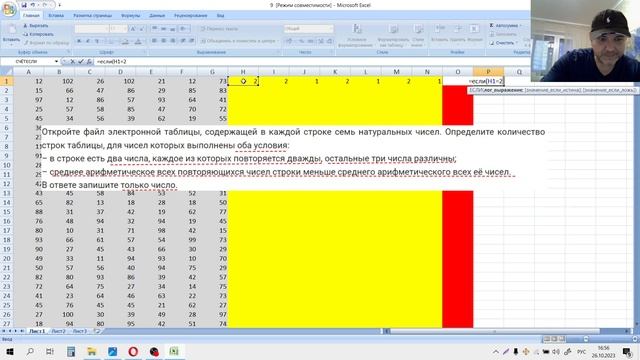
Task: Open font size combo box
Action: click(x=118, y=29)
